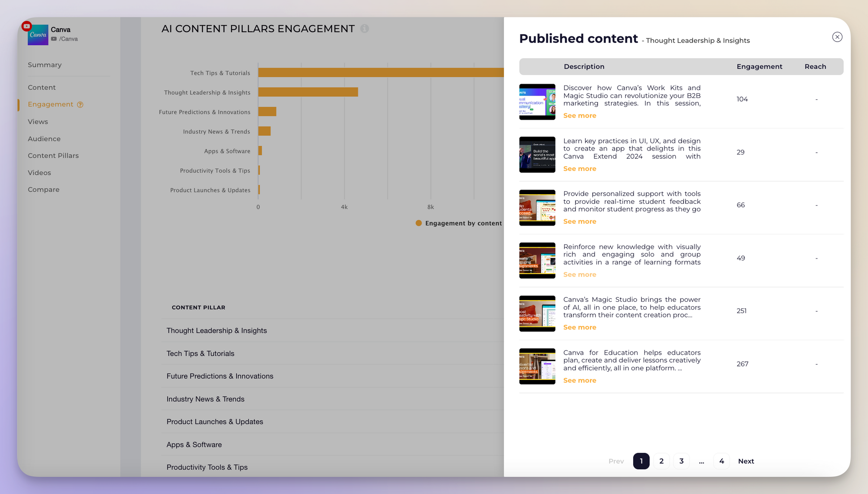This screenshot has height=494, width=868.
Task: Click the Videos sidebar icon
Action: click(38, 173)
